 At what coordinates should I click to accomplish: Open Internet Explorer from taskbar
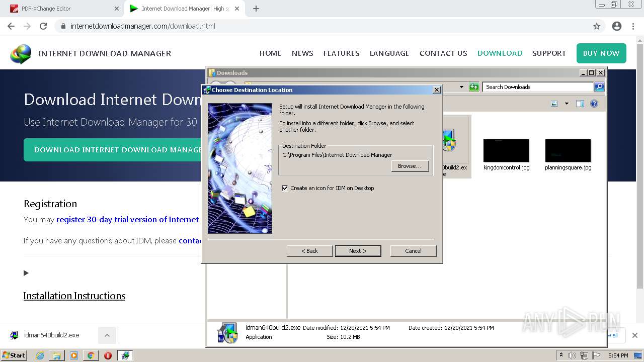click(x=40, y=355)
